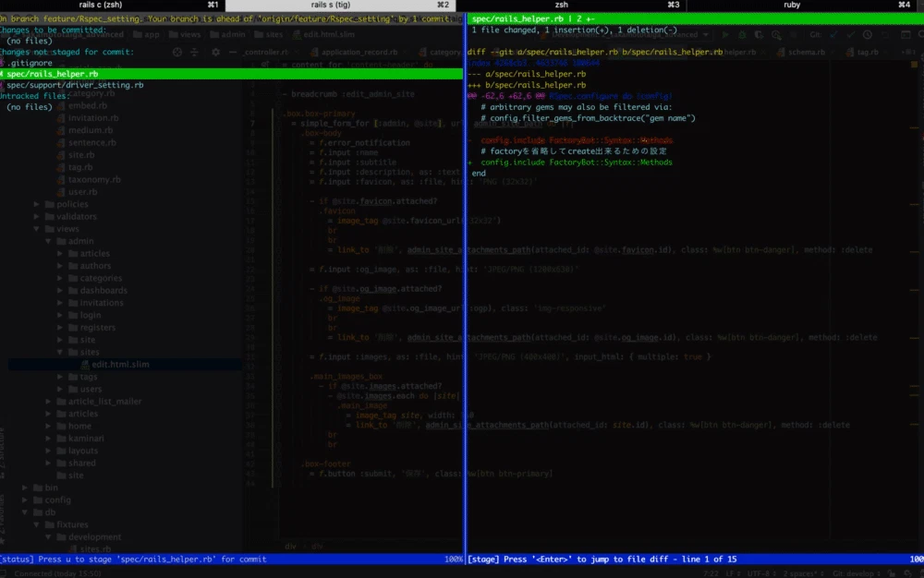Select .gitignore in tig status list
The width and height of the screenshot is (924, 578).
point(30,63)
